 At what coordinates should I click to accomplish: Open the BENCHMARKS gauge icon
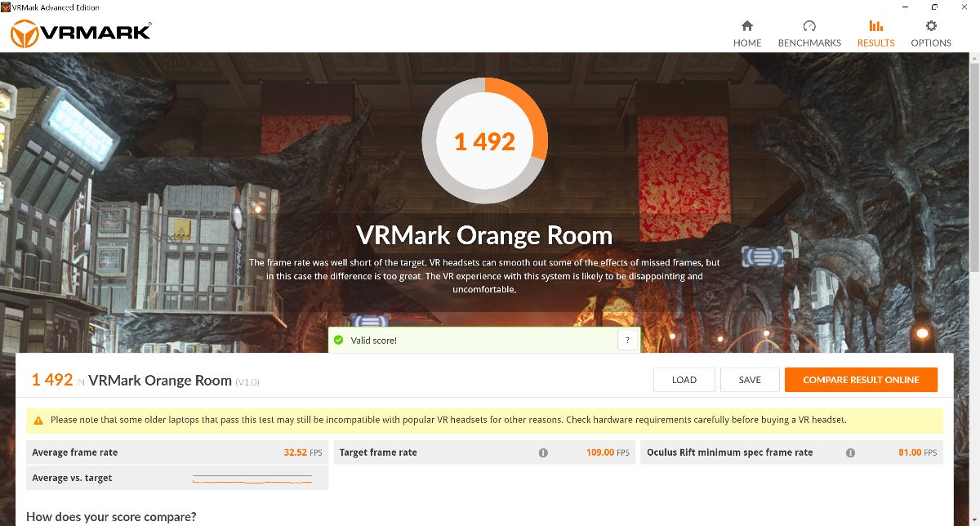[809, 26]
